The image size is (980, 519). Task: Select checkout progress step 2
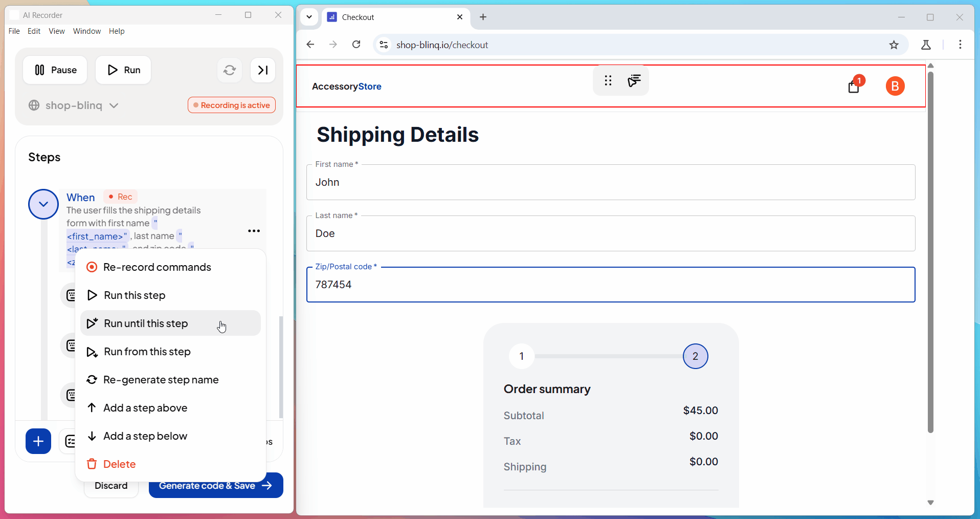click(695, 356)
